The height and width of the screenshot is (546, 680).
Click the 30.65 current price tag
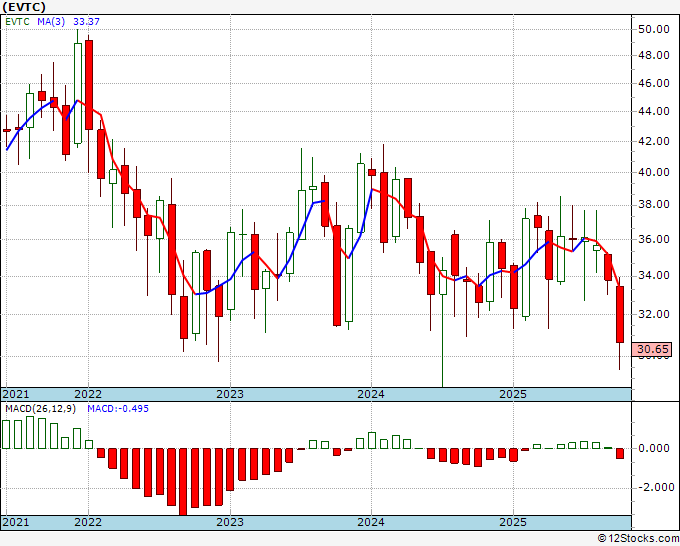pos(652,349)
